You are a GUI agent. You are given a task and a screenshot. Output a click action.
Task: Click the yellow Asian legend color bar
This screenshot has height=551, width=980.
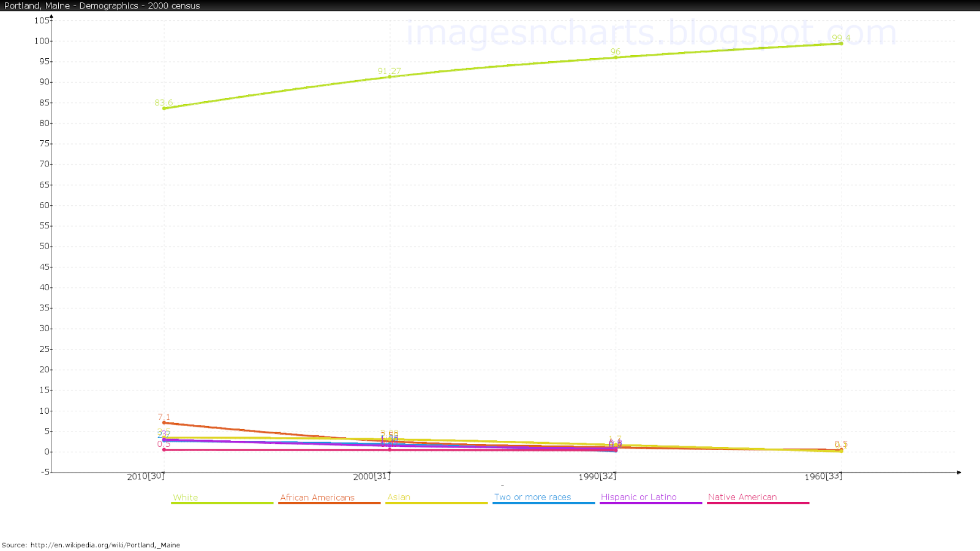[x=436, y=503]
